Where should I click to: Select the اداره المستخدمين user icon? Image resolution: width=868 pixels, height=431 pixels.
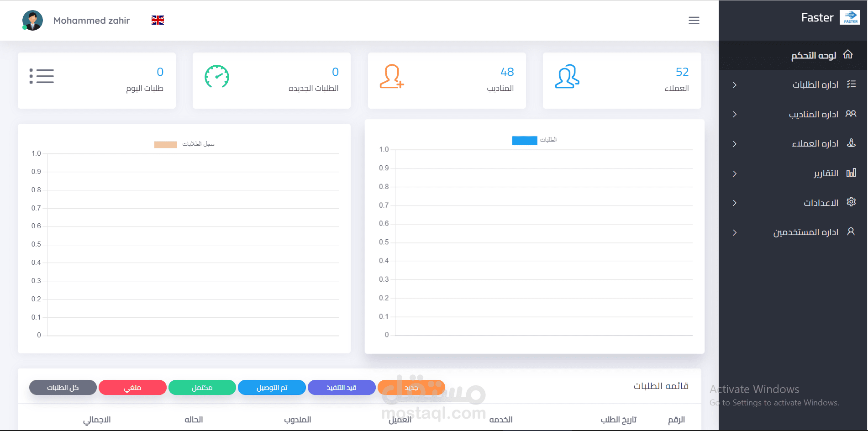851,231
